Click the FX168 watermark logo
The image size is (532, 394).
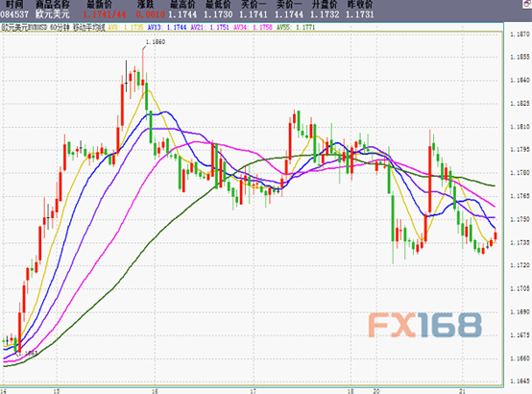tap(425, 325)
